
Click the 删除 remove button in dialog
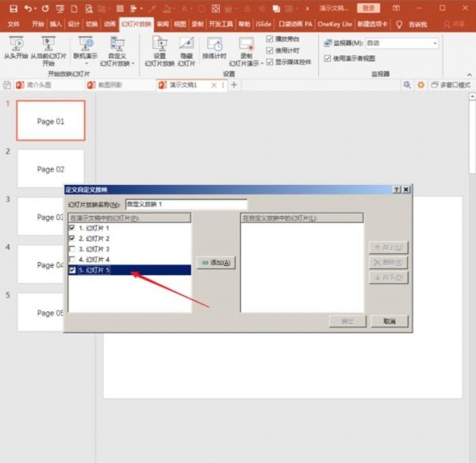click(x=389, y=263)
